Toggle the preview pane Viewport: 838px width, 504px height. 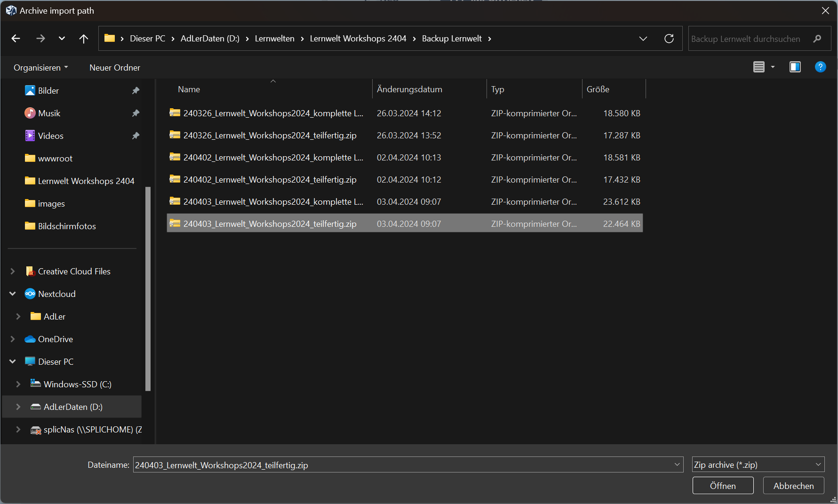(795, 67)
